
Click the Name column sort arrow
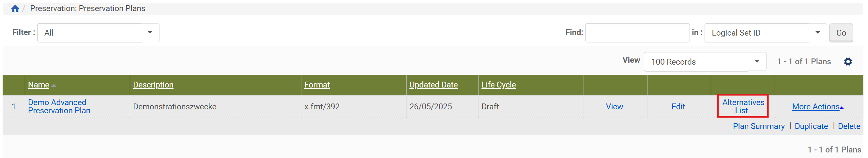[x=54, y=85]
